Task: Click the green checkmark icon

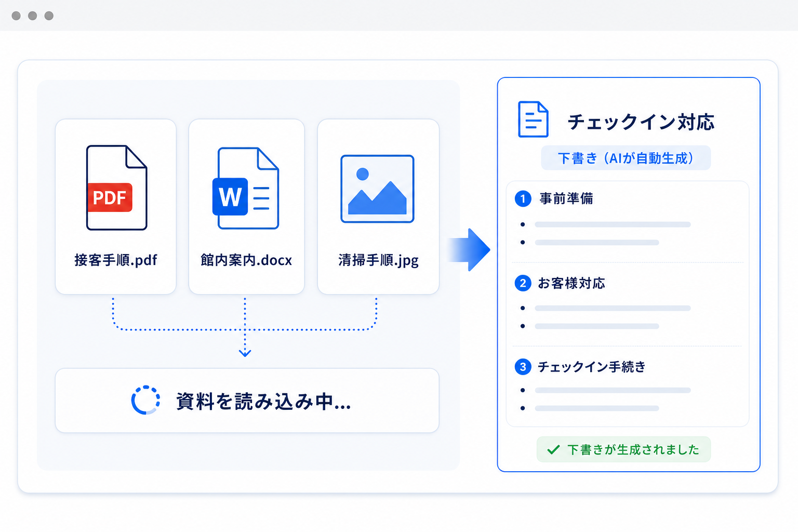Action: pos(553,449)
